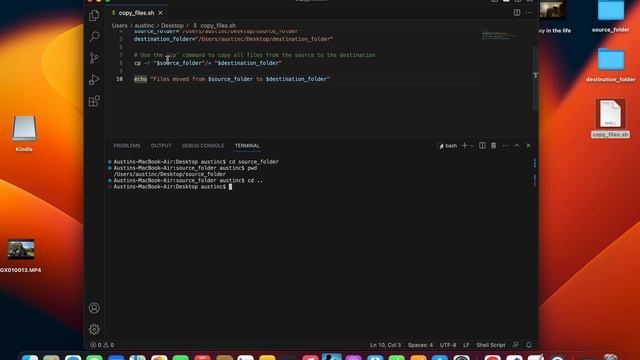640x360 pixels.
Task: Click the austinc breadcrumb
Action: tap(144, 25)
